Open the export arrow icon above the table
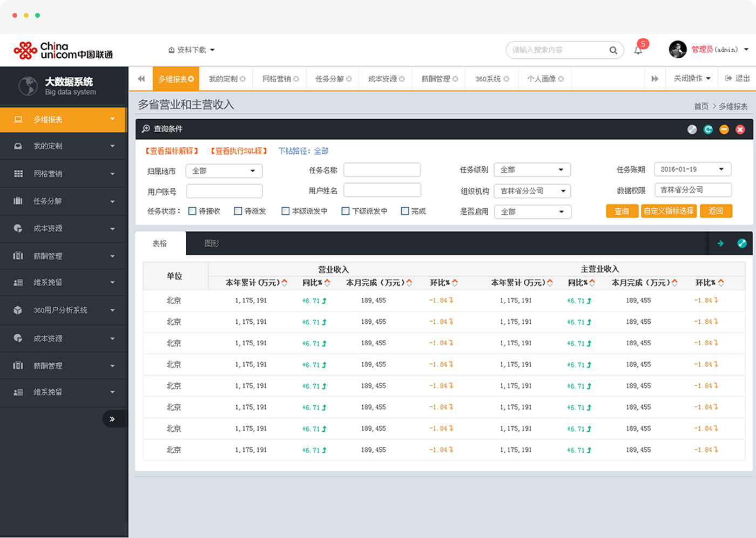 point(720,243)
